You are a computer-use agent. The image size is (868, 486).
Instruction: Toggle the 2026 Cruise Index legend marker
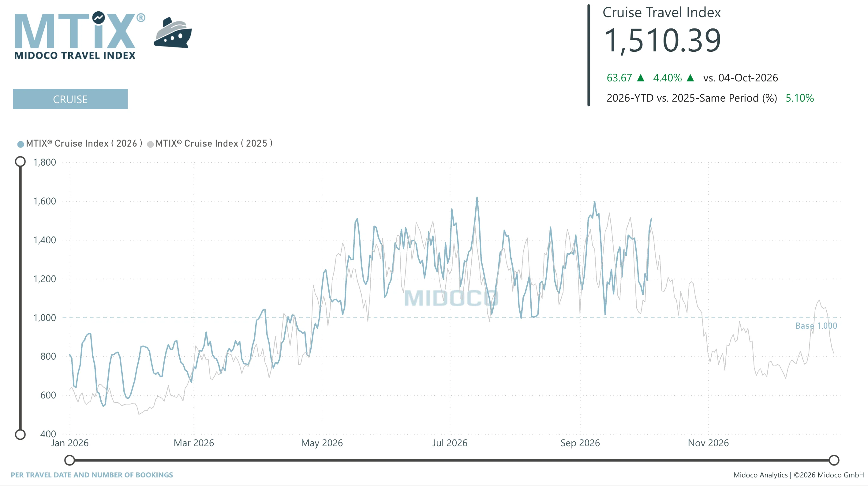tap(21, 144)
